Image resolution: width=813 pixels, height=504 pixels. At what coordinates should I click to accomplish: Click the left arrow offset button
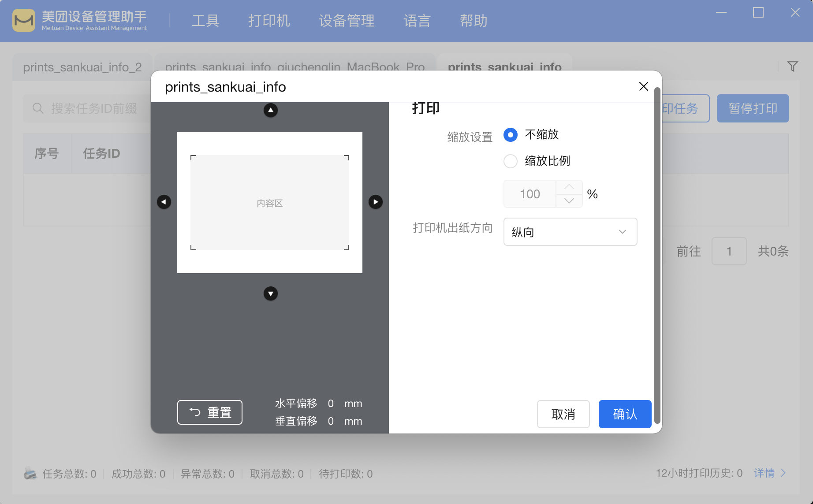(x=164, y=202)
